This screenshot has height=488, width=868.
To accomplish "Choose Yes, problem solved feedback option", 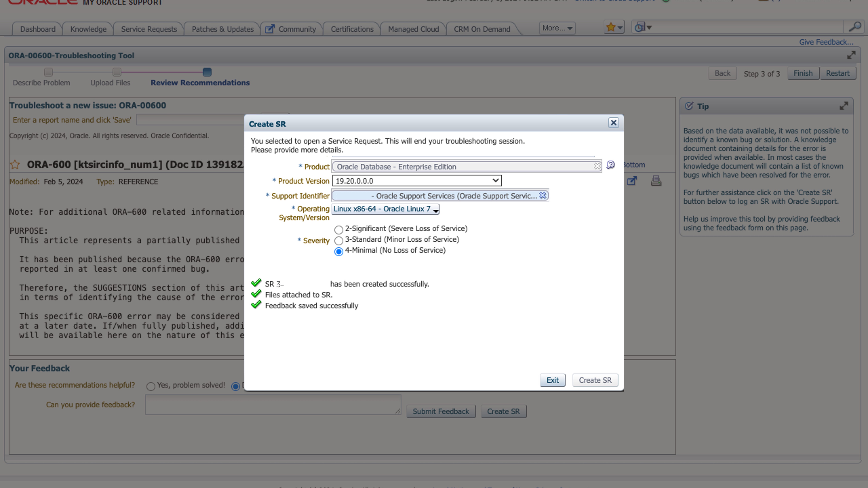I will [x=151, y=386].
